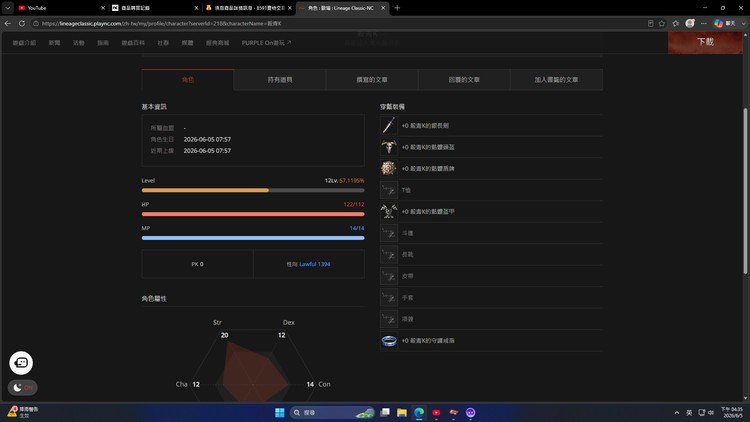
Task: Click the blue MP bar
Action: (x=253, y=238)
